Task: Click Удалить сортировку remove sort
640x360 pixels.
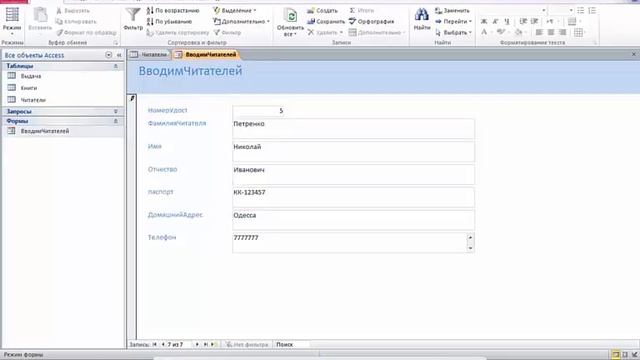Action: coord(178,32)
